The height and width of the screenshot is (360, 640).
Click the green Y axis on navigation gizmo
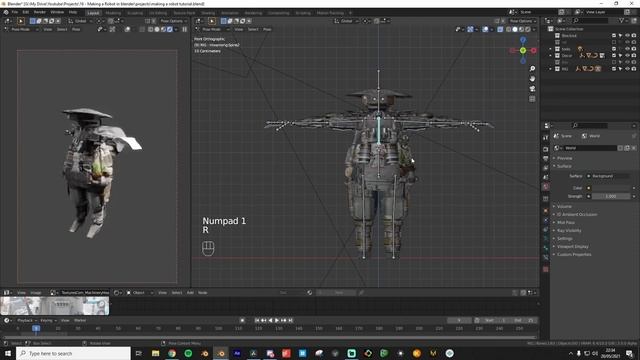coord(523,50)
